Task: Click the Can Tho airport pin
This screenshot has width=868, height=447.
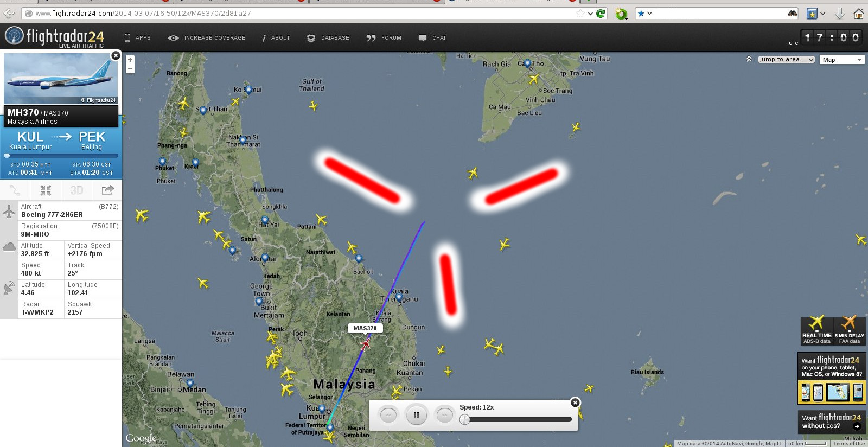Action: tap(527, 63)
